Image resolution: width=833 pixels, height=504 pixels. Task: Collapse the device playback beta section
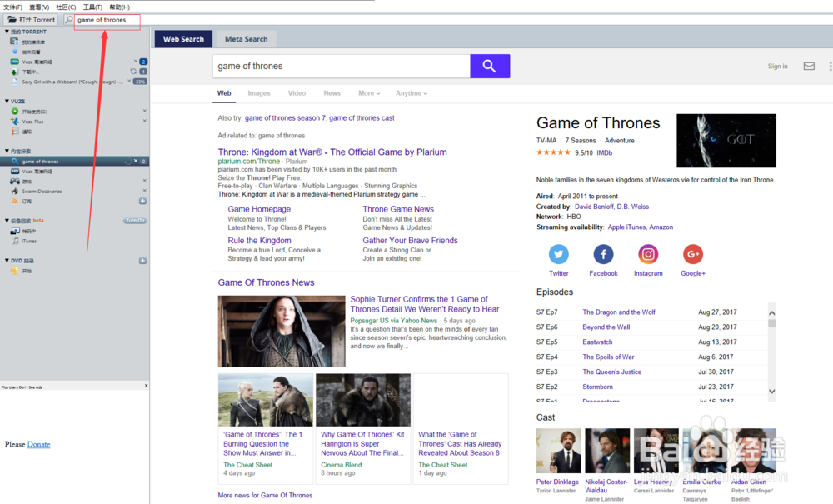pos(7,221)
